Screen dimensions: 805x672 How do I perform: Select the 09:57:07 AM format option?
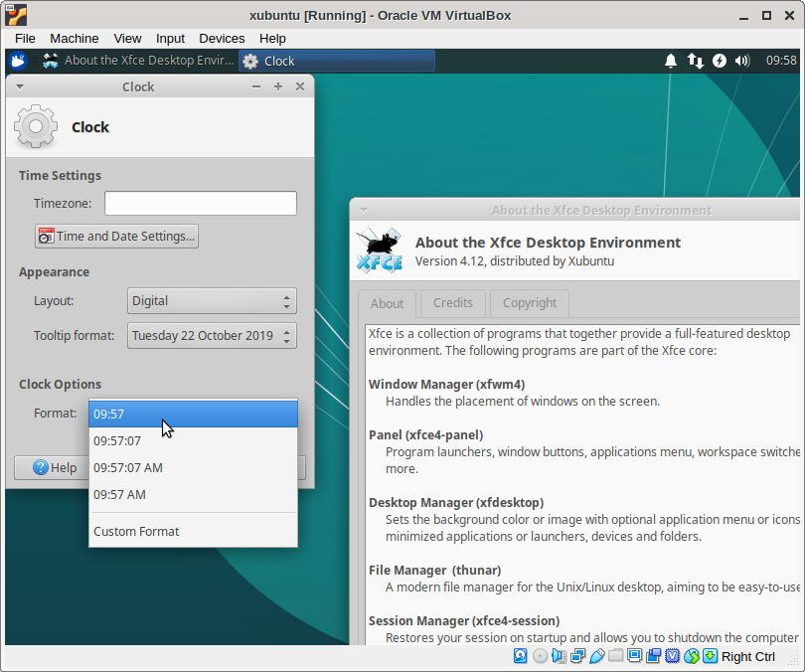128,467
